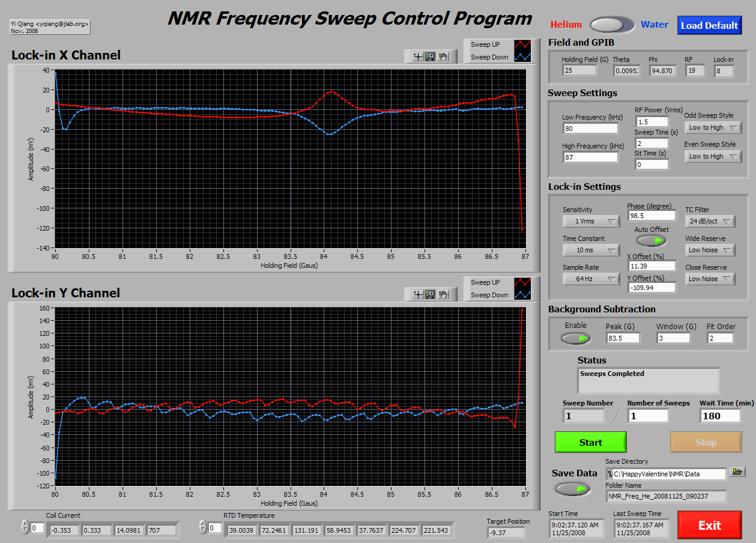Click Holding Field (G) value 25
Viewport: 756px width, 543px height.
(579, 70)
